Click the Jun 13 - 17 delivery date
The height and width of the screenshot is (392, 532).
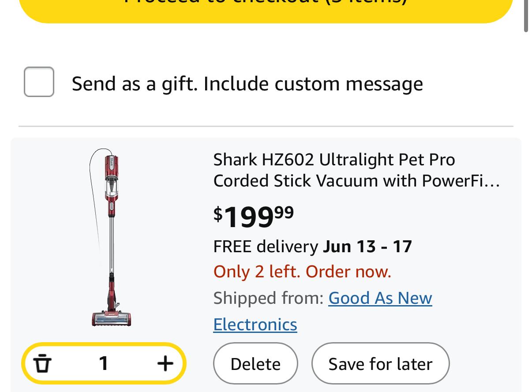pyautogui.click(x=367, y=246)
